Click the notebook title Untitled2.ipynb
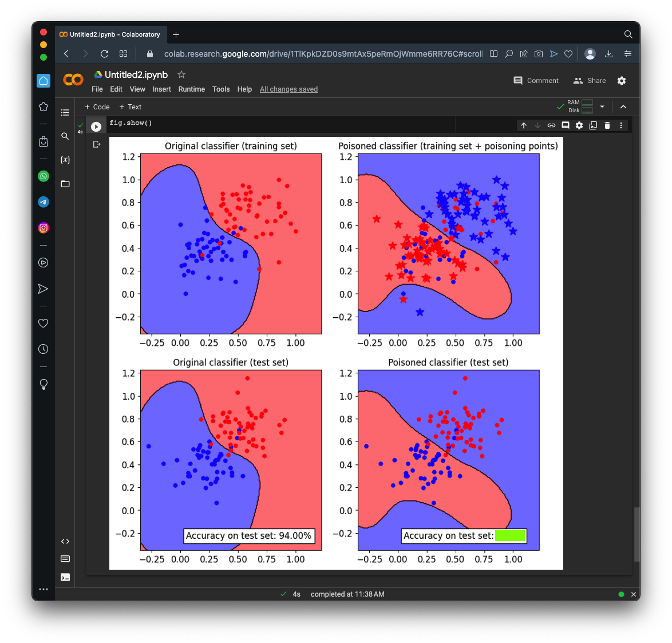This screenshot has width=672, height=643. coord(136,74)
